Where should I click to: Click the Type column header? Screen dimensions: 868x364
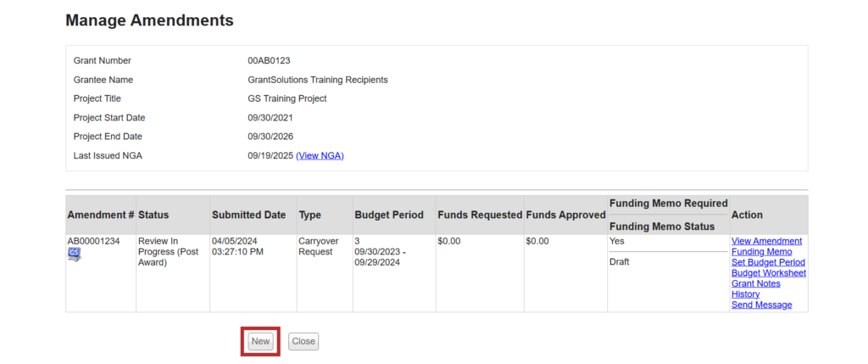point(310,216)
